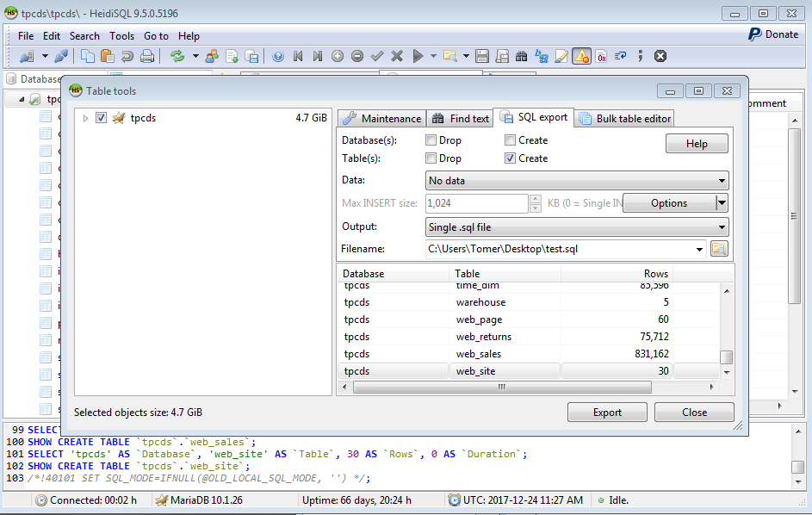
Task: Click the green Refresh icon in toolbar
Action: pyautogui.click(x=177, y=56)
